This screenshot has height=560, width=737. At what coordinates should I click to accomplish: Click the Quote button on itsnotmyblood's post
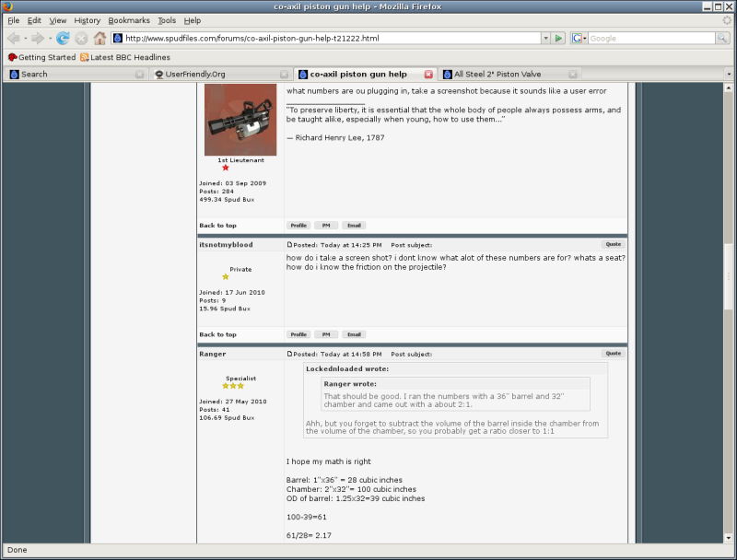pyautogui.click(x=613, y=244)
